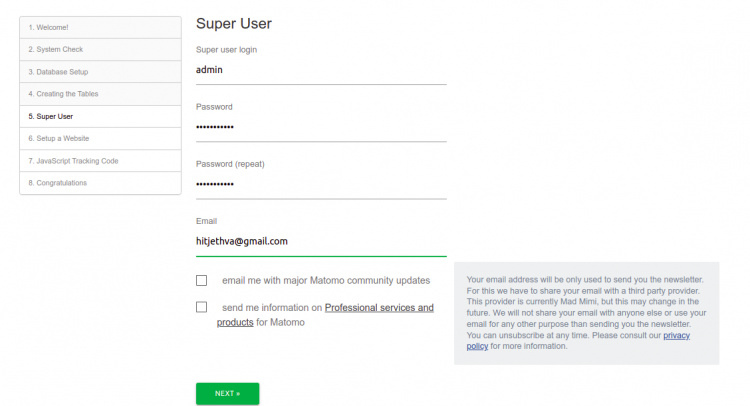The height and width of the screenshot is (406, 750).
Task: Select the Congratulations step
Action: point(100,183)
